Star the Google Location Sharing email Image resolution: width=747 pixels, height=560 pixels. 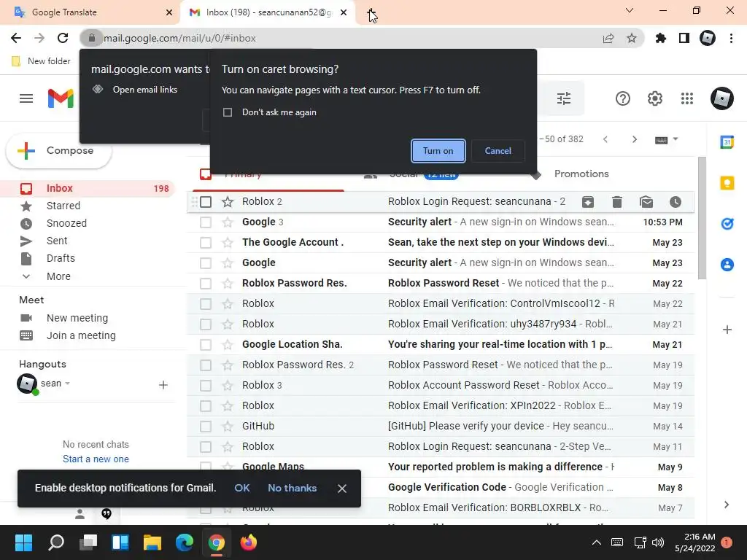pyautogui.click(x=228, y=345)
